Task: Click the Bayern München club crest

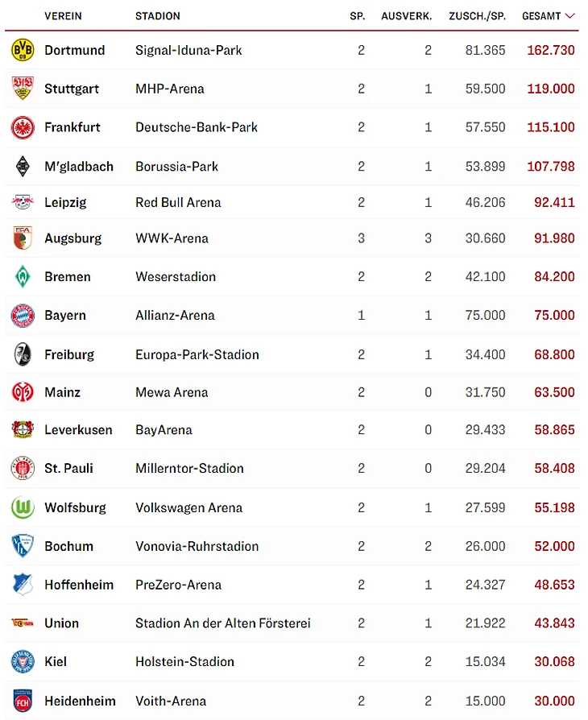Action: 23,316
